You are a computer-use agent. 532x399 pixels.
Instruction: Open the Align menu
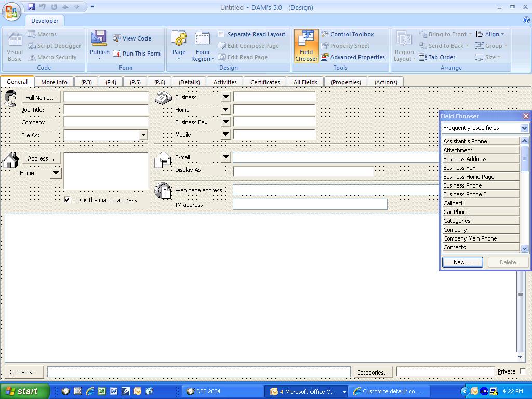490,34
